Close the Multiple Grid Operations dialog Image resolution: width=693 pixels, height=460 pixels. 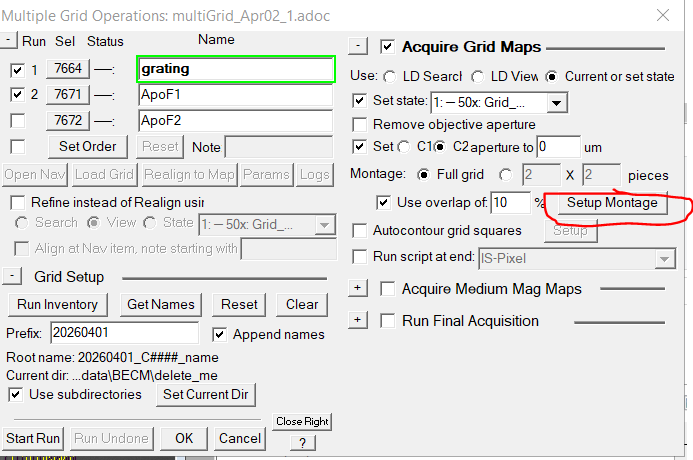click(x=663, y=15)
